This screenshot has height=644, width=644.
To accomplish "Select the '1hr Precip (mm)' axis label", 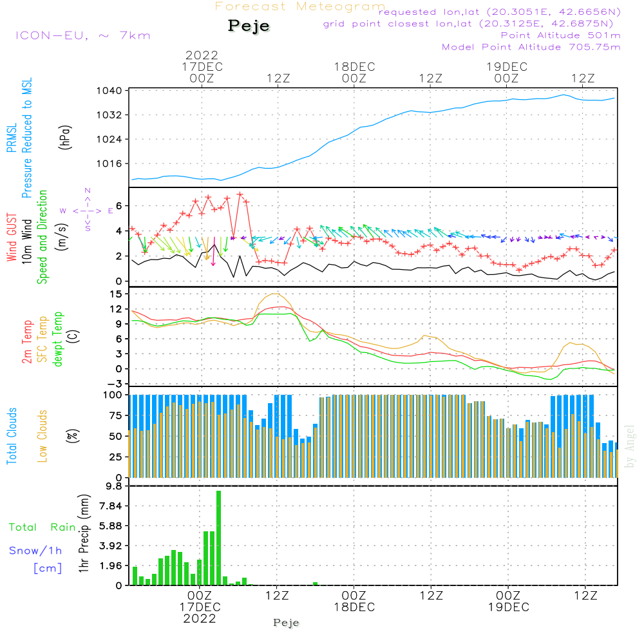I will pos(84,533).
